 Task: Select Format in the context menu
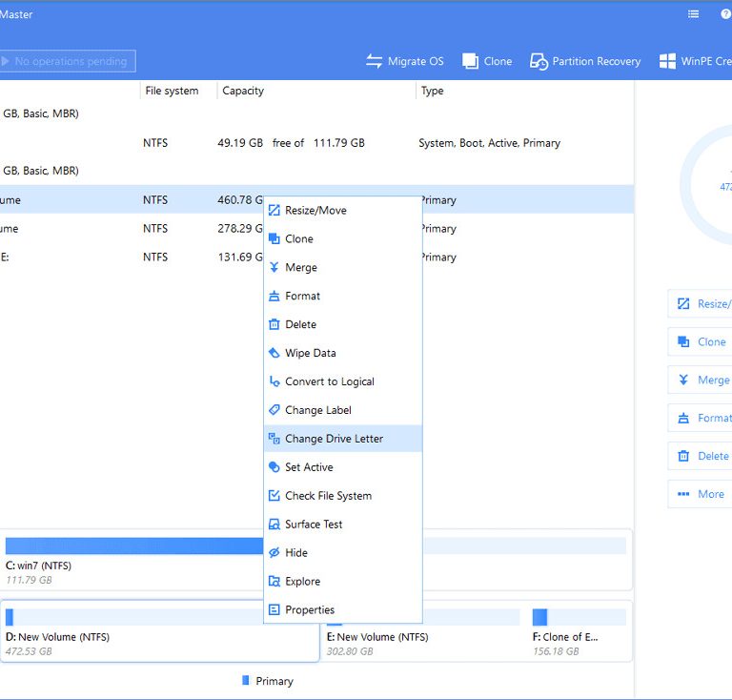[343, 296]
